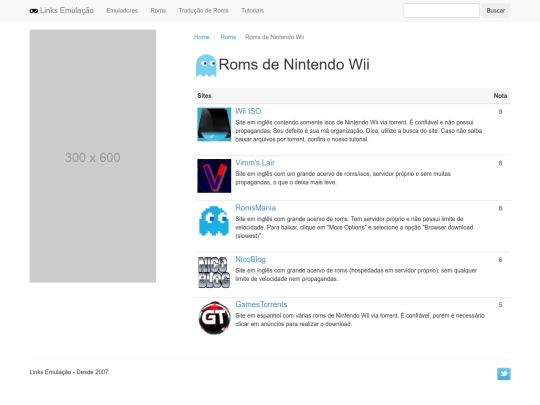Click the rating 8 for Vimm's Lair

tap(500, 163)
